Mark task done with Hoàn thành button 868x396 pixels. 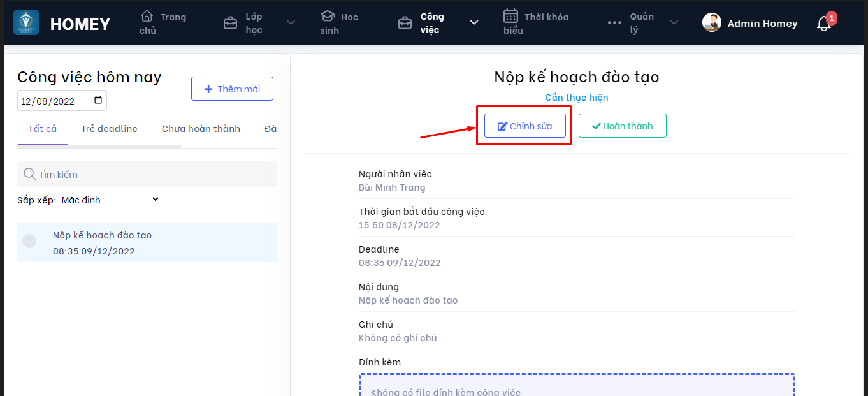pyautogui.click(x=622, y=126)
